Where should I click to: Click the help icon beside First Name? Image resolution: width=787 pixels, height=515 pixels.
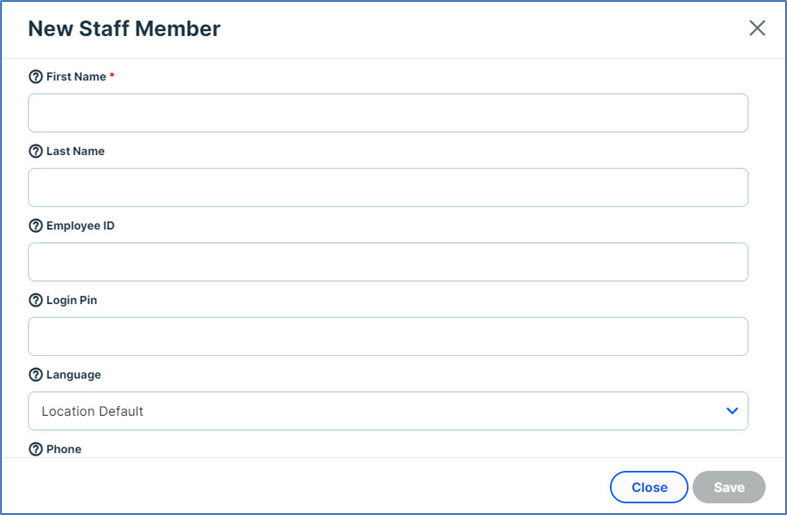pos(36,77)
